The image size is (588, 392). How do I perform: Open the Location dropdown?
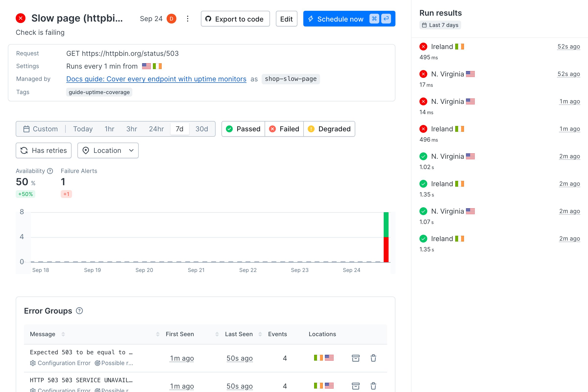click(x=108, y=150)
